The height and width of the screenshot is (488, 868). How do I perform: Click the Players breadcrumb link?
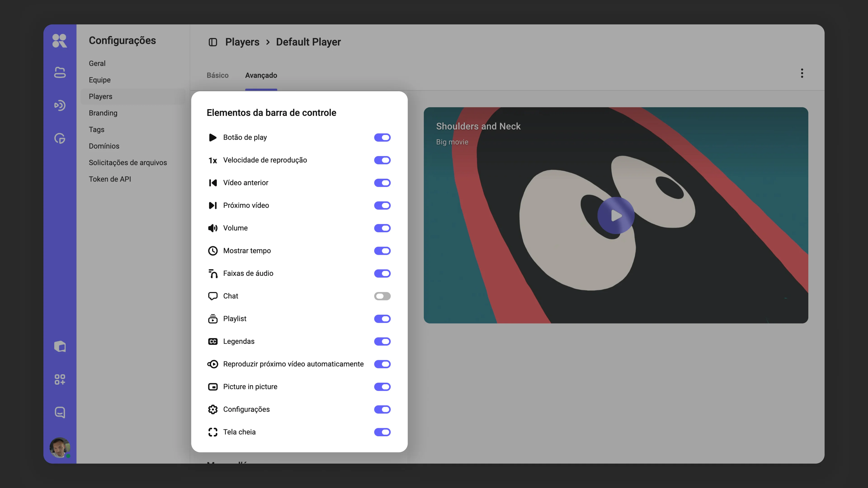[x=242, y=42]
